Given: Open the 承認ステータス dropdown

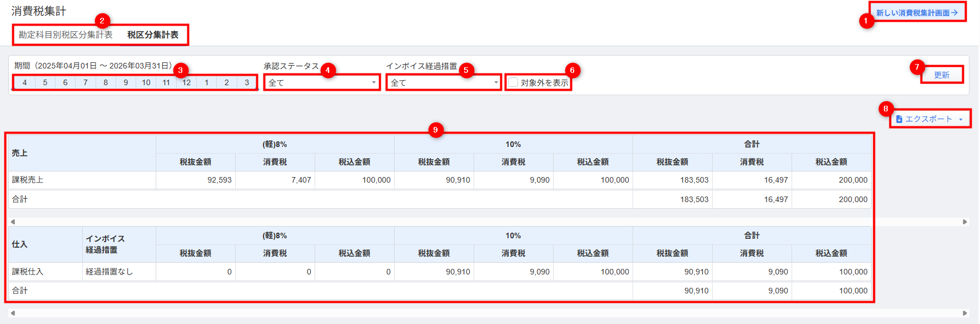Looking at the screenshot, I should [322, 82].
